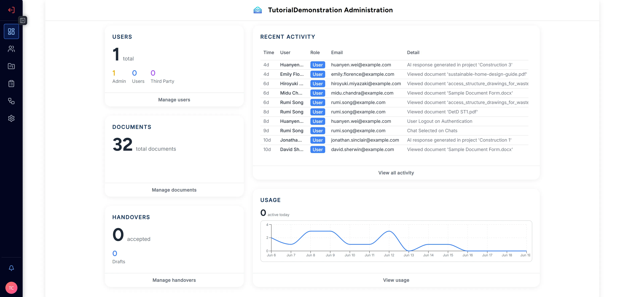Image resolution: width=644 pixels, height=297 pixels.
Task: Click the Jun 8 label on usage chart
Action: [310, 255]
